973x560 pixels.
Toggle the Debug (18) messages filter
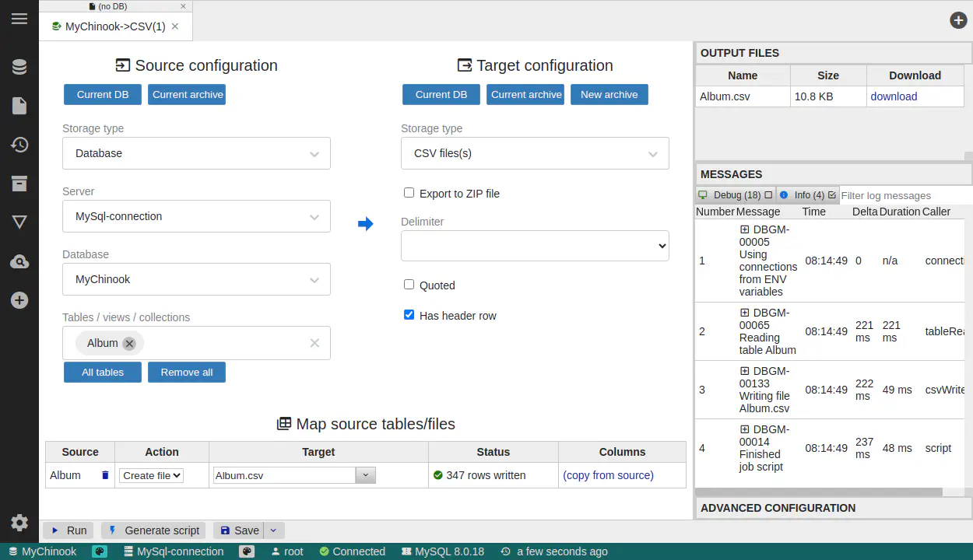click(x=736, y=195)
